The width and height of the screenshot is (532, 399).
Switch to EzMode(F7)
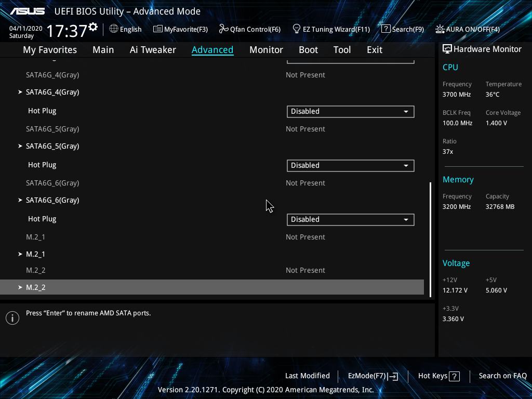(x=373, y=376)
